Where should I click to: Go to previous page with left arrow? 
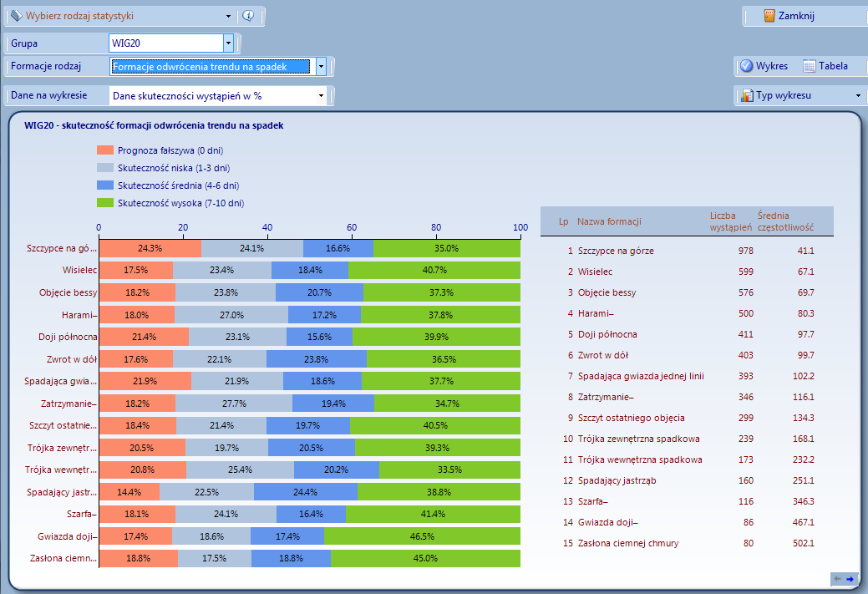coord(837,579)
